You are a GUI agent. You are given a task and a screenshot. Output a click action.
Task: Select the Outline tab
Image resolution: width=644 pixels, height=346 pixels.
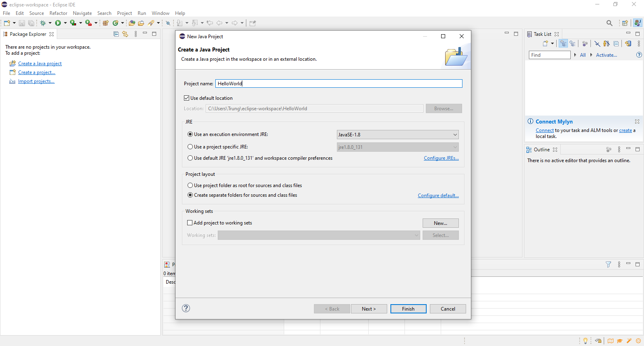click(x=542, y=150)
